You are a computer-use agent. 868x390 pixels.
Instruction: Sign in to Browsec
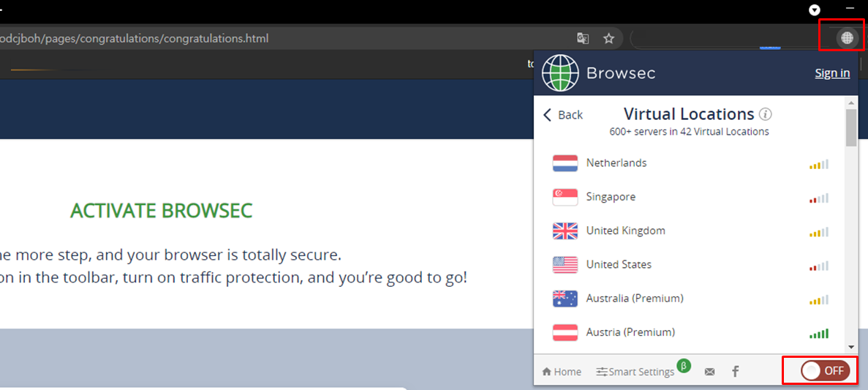pyautogui.click(x=832, y=73)
